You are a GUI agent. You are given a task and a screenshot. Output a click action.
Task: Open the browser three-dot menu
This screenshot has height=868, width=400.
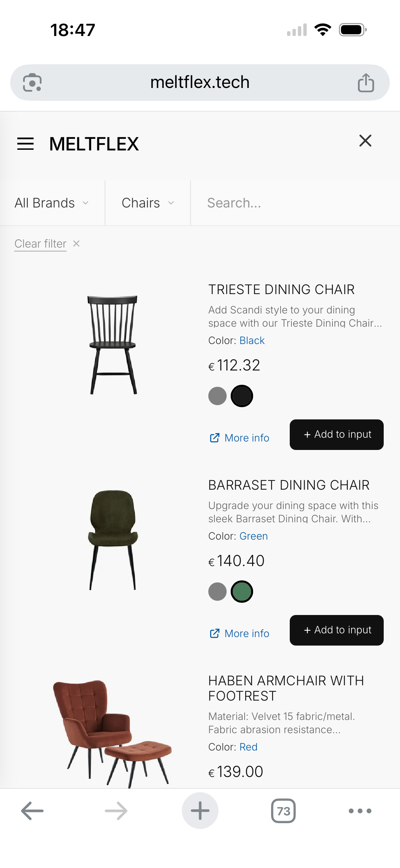coord(360,811)
